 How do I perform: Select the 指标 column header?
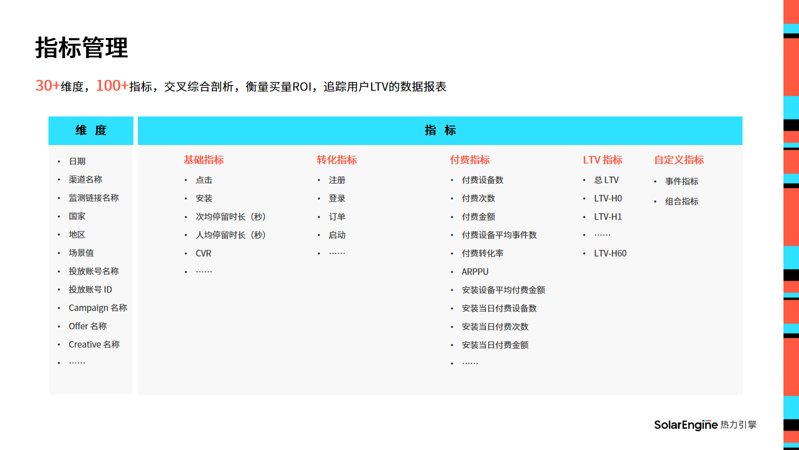(x=440, y=130)
